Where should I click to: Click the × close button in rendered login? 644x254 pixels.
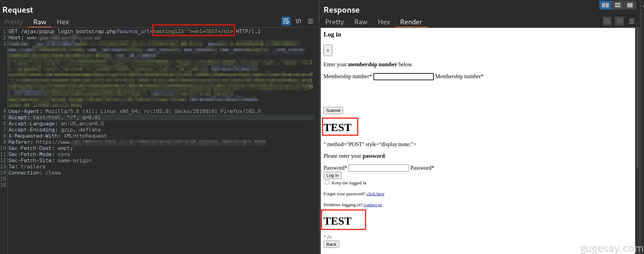(328, 50)
